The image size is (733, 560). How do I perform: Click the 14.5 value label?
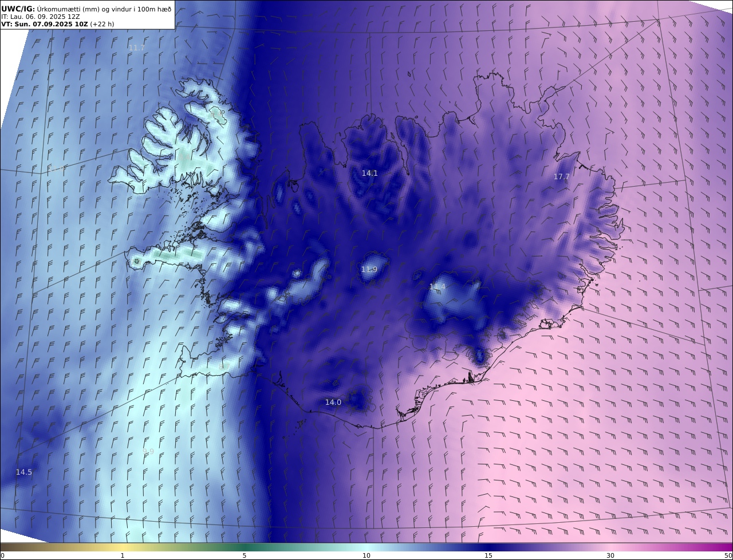(x=24, y=472)
